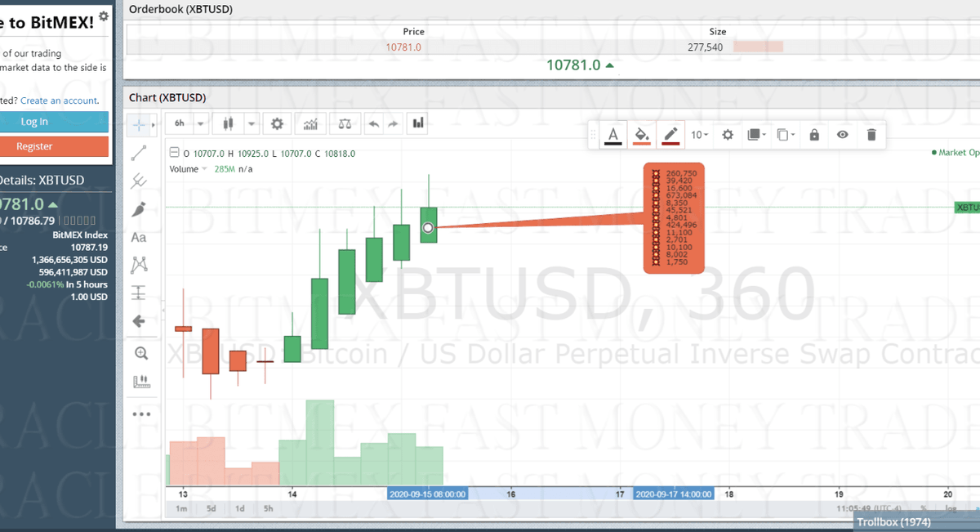This screenshot has width=980, height=532.
Task: Click the callout anchor point circle
Action: point(428,227)
